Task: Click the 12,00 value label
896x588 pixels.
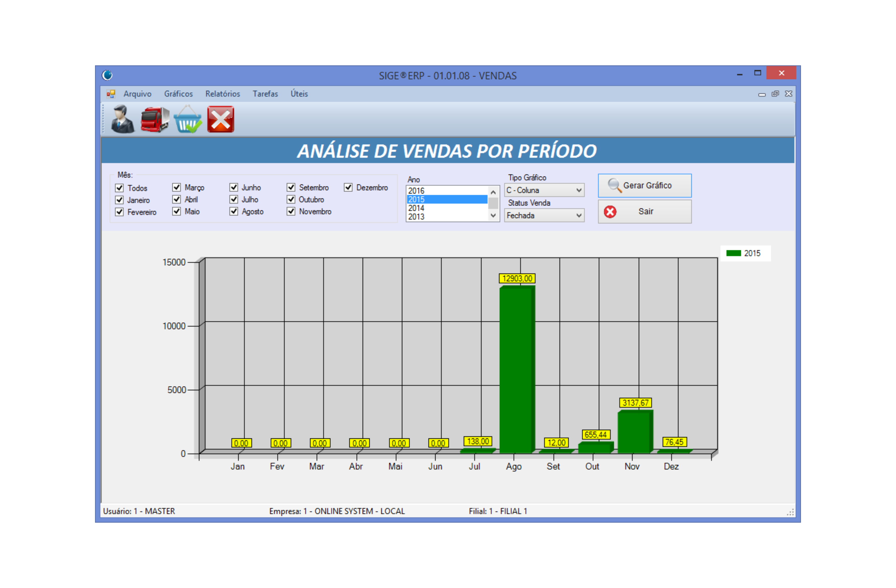Action: click(x=557, y=443)
